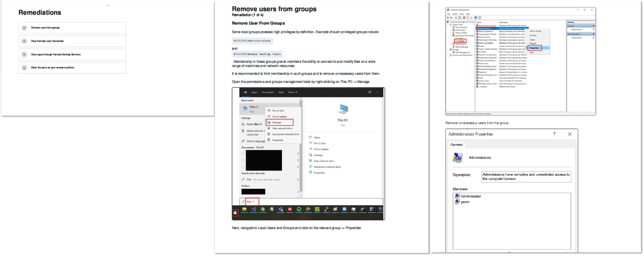
Task: Collapse the Groups section in Actions pane
Action: [593, 26]
